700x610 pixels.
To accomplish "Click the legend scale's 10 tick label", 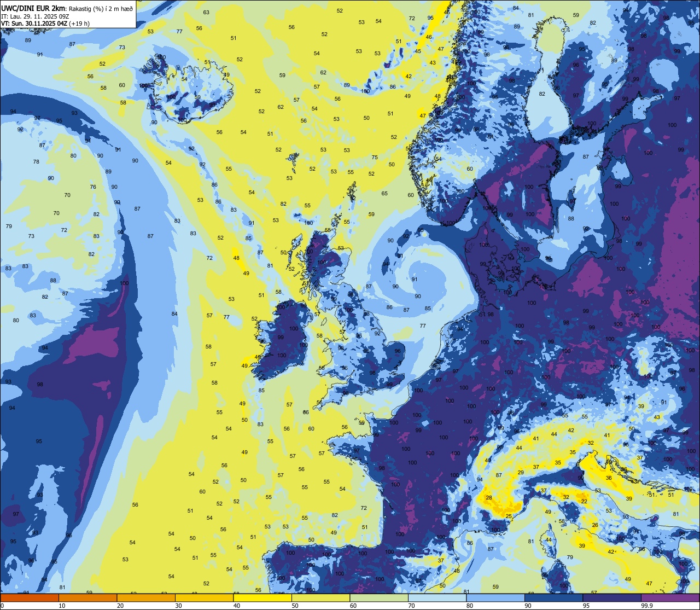I will pos(62,606).
